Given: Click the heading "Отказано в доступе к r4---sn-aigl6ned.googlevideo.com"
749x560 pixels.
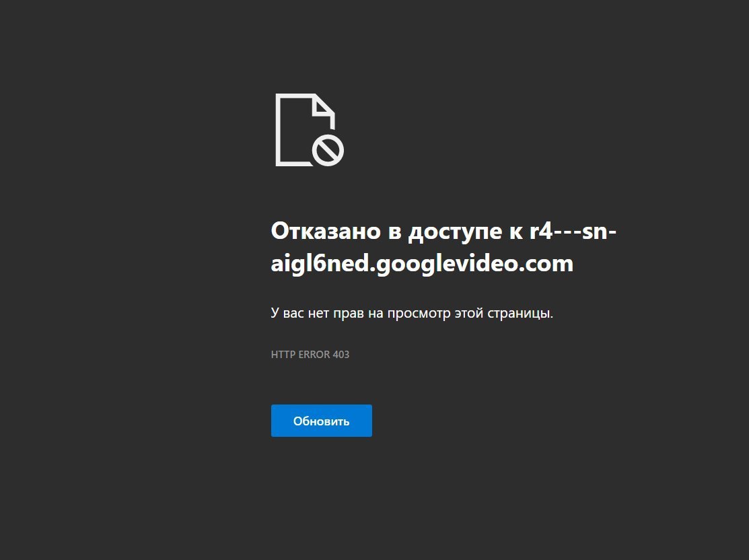Looking at the screenshot, I should coord(443,247).
